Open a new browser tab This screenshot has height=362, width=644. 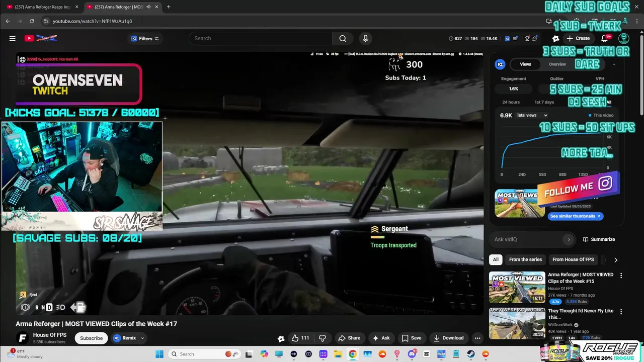(x=169, y=7)
